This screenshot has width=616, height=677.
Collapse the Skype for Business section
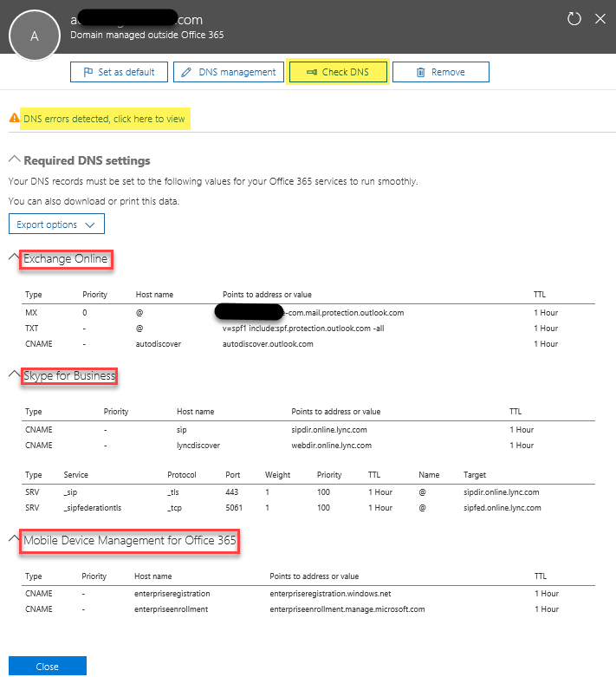click(x=14, y=374)
